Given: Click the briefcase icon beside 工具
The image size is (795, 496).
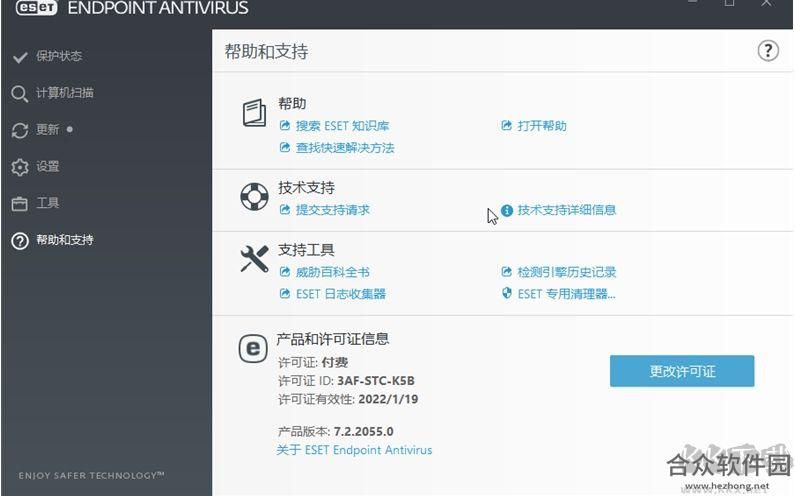Looking at the screenshot, I should pyautogui.click(x=19, y=204).
